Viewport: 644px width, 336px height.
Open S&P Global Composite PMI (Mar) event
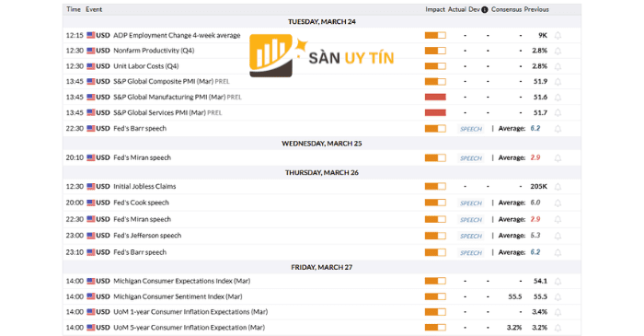coord(171,81)
